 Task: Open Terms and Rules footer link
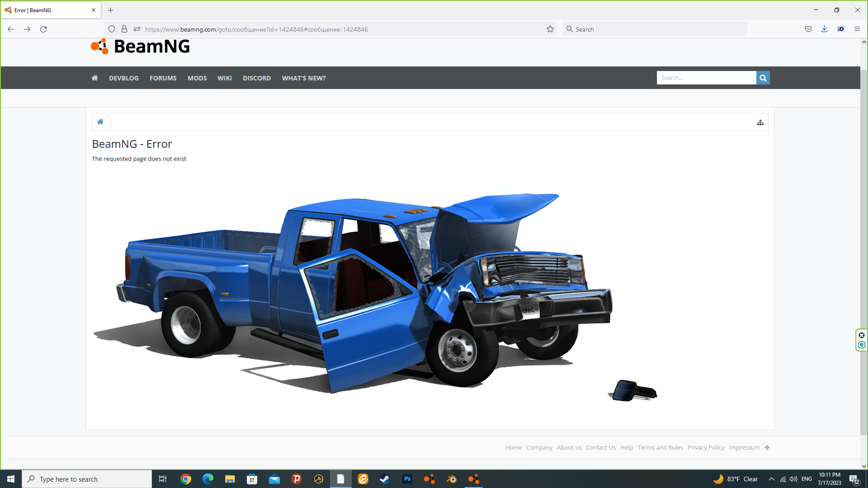point(660,447)
